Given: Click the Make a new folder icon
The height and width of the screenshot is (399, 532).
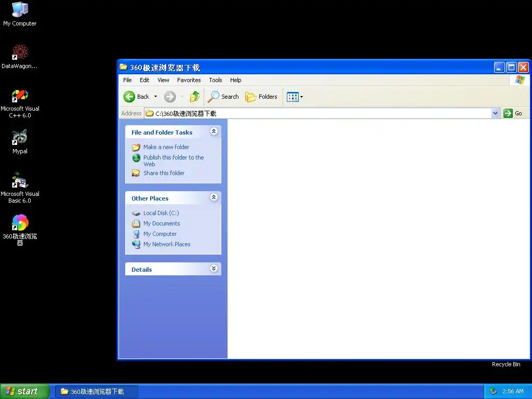Looking at the screenshot, I should 136,147.
